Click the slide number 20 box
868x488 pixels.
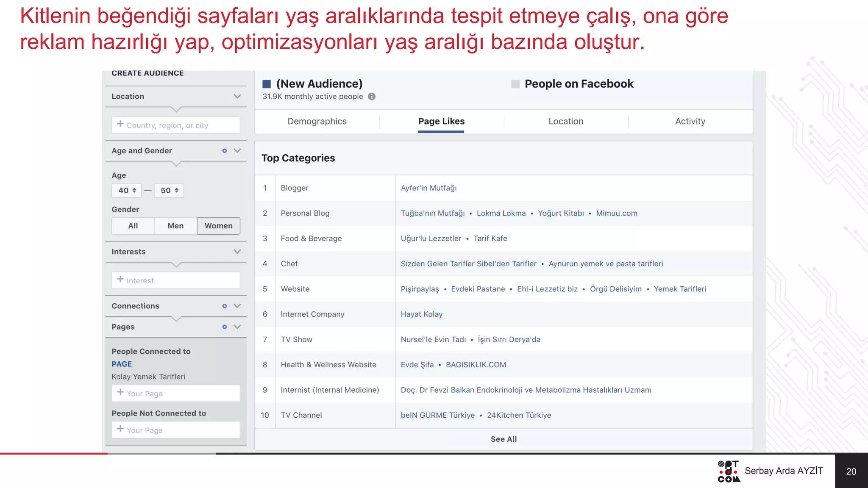[851, 471]
